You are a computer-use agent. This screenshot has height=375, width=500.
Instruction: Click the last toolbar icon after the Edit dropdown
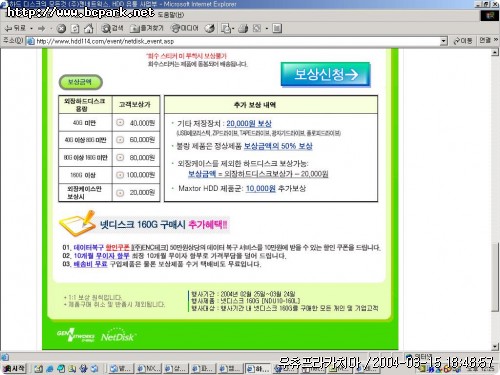tap(277, 29)
